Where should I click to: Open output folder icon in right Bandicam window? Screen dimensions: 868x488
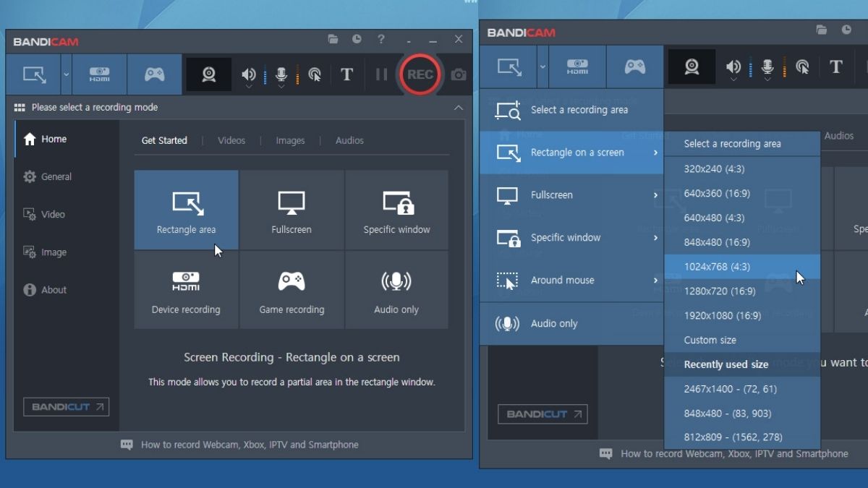(822, 30)
